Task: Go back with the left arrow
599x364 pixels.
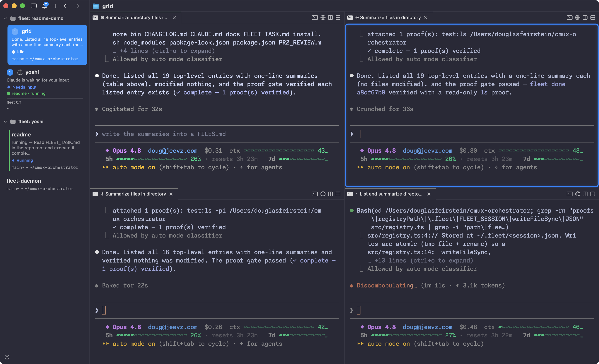Action: pyautogui.click(x=66, y=6)
